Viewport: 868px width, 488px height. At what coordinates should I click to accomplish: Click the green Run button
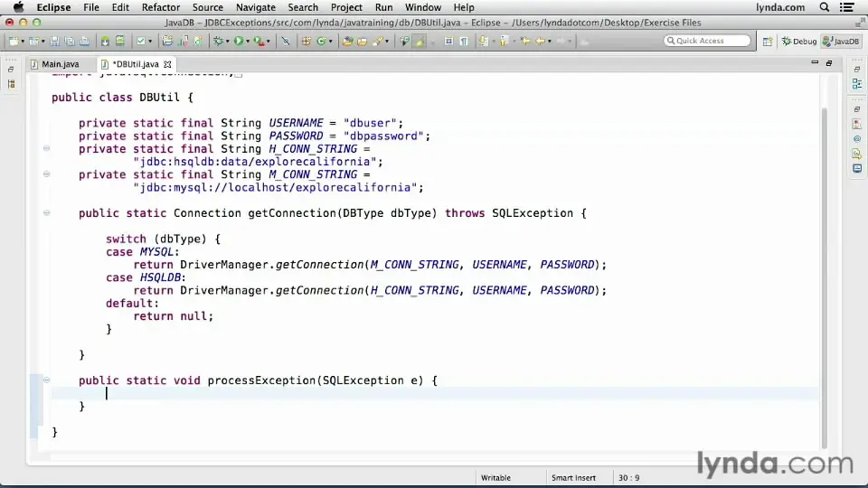coord(238,41)
